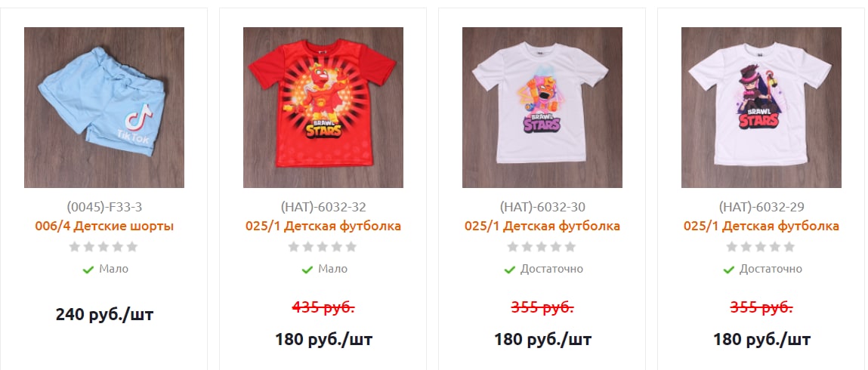Open 'Детская футболка' link under (НАТ)-6032-32
Image resolution: width=868 pixels, height=370 pixels.
pyautogui.click(x=323, y=226)
